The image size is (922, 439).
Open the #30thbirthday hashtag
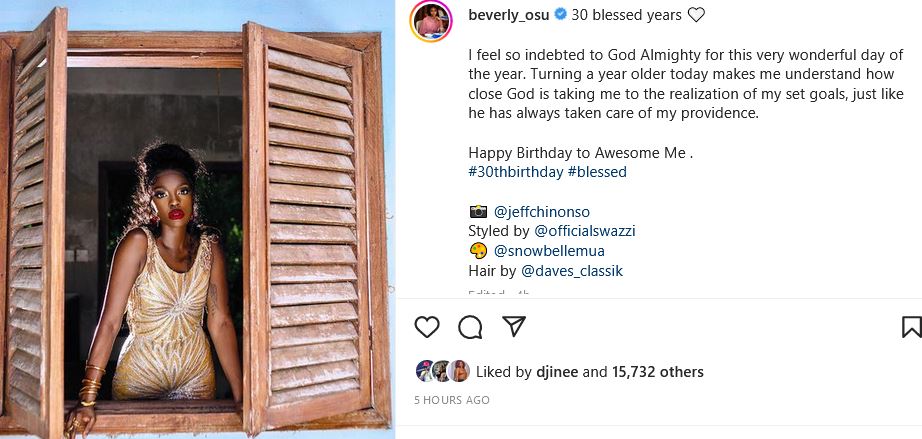515,172
